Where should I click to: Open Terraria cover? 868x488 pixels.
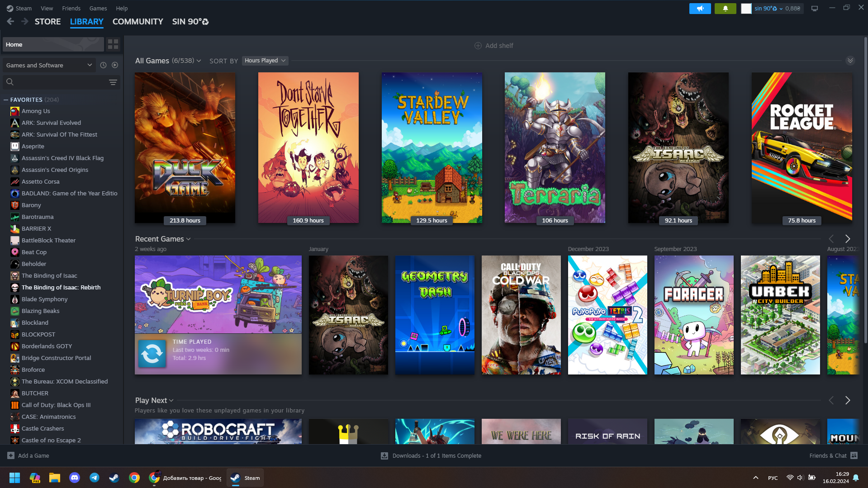coord(555,147)
